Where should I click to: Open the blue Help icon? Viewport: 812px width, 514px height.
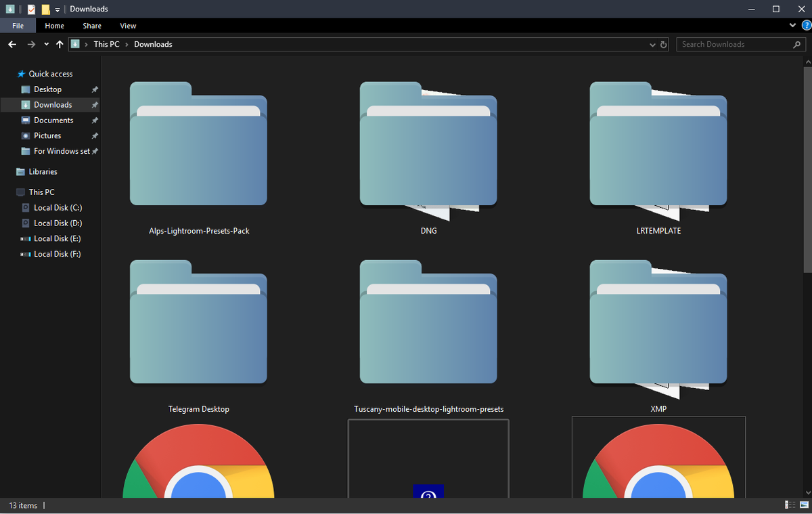(x=806, y=25)
